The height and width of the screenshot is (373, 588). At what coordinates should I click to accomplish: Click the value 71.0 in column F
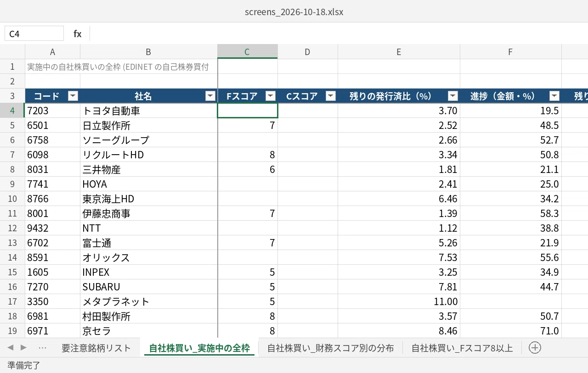click(x=510, y=331)
